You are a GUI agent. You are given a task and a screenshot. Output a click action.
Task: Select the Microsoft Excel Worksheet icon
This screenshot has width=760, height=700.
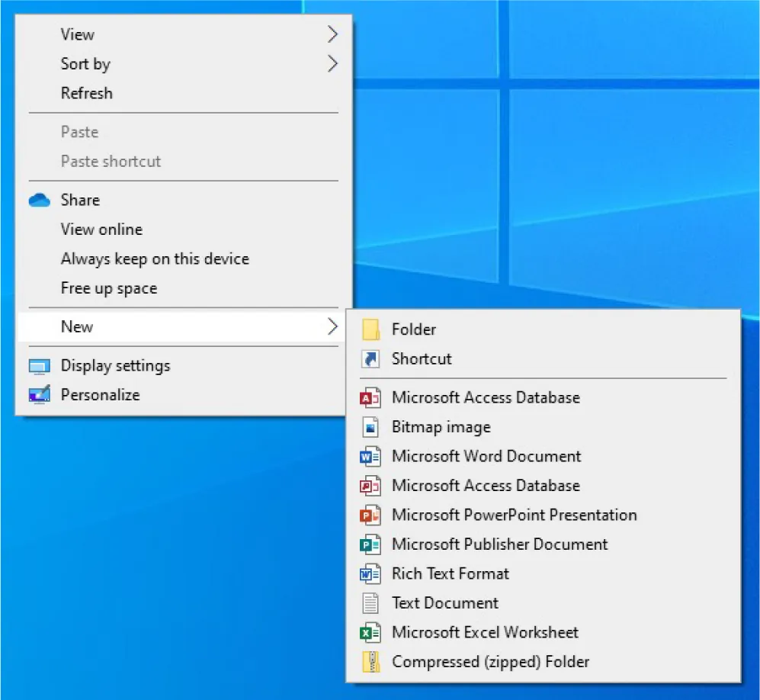(x=371, y=632)
